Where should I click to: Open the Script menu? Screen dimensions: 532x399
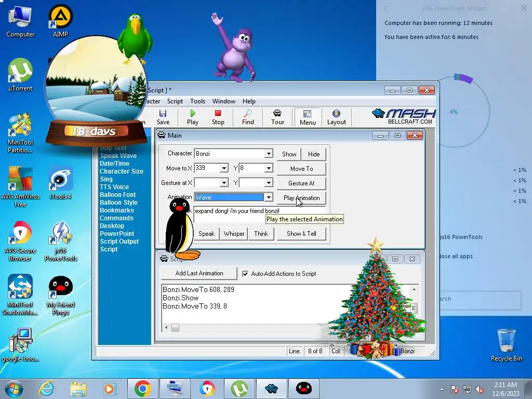(x=175, y=101)
